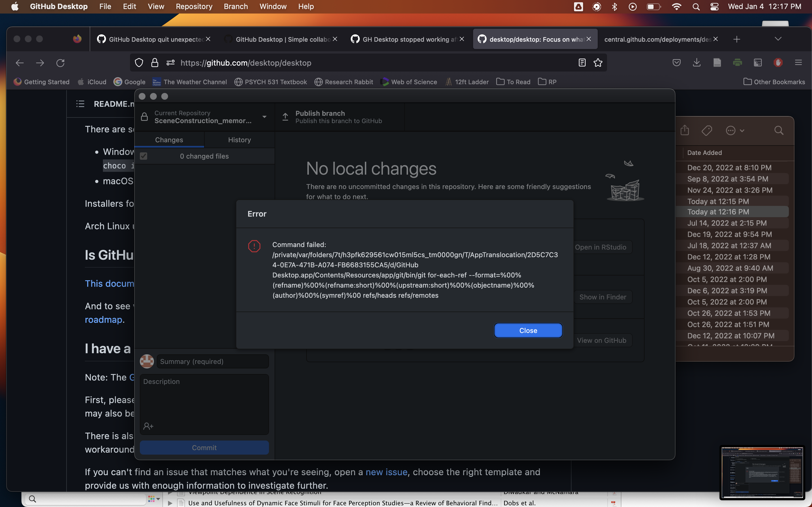Toggle the tracking protection shield

[x=139, y=63]
